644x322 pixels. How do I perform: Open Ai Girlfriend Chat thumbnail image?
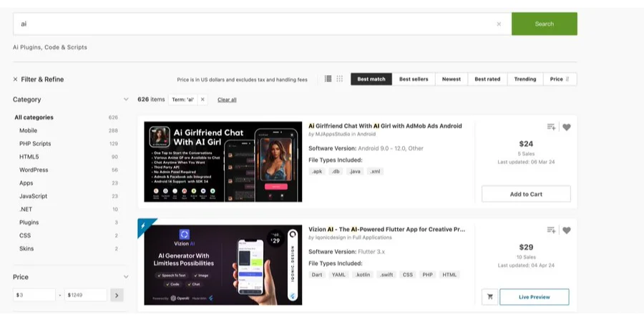pos(223,162)
